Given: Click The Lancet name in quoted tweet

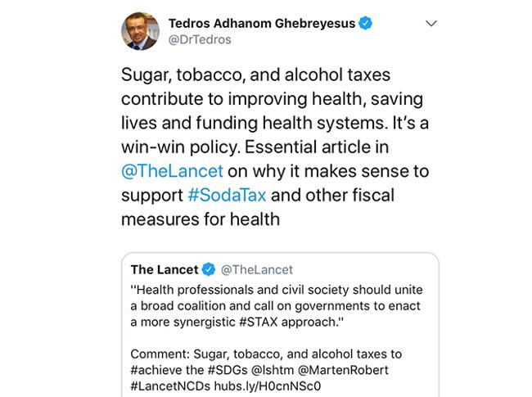Looking at the screenshot, I should point(165,269).
